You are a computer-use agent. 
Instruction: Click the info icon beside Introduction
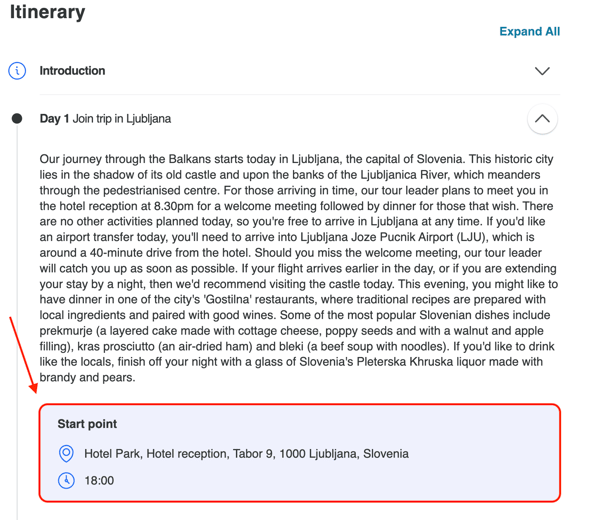17,71
